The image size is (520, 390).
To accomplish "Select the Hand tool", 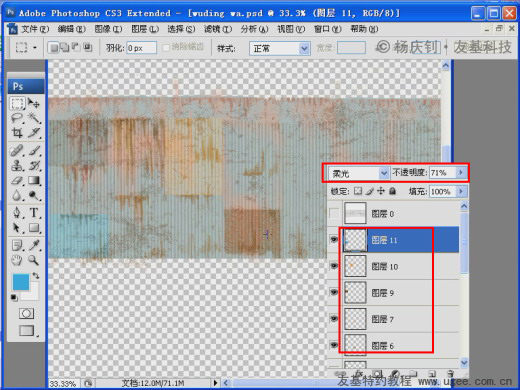I will 17,260.
